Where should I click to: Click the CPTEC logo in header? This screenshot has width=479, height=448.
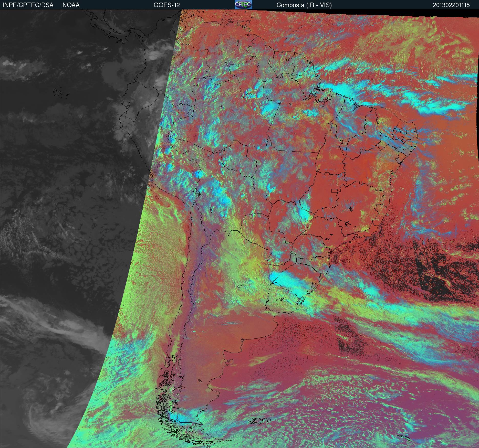pyautogui.click(x=243, y=5)
